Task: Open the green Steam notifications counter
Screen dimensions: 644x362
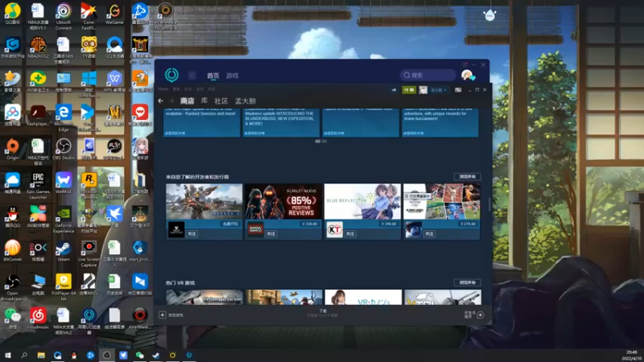Action: [409, 90]
